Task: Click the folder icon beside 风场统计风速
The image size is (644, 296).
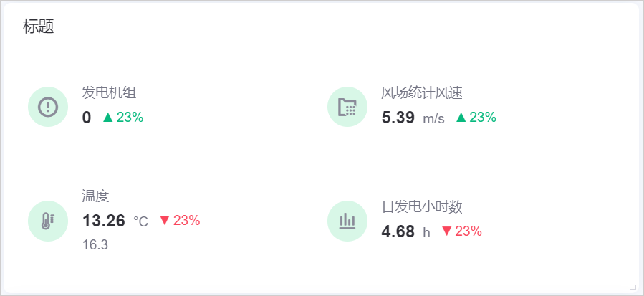Action: [x=347, y=107]
